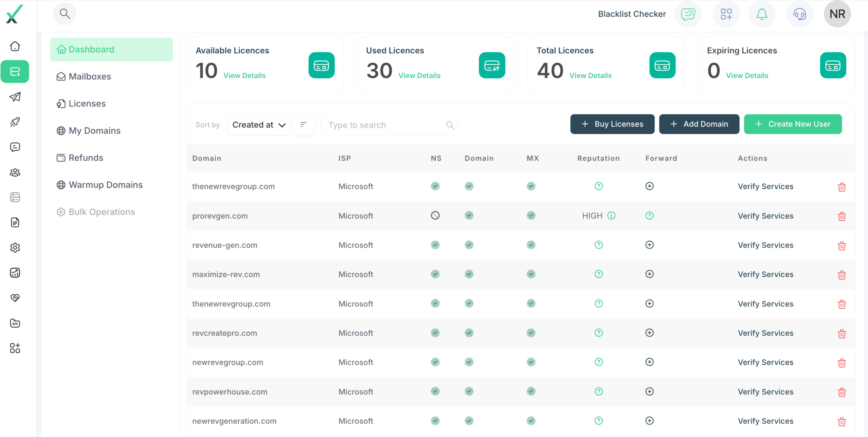
Task: Open the paper plane campaigns icon in sidebar
Action: coord(15,97)
